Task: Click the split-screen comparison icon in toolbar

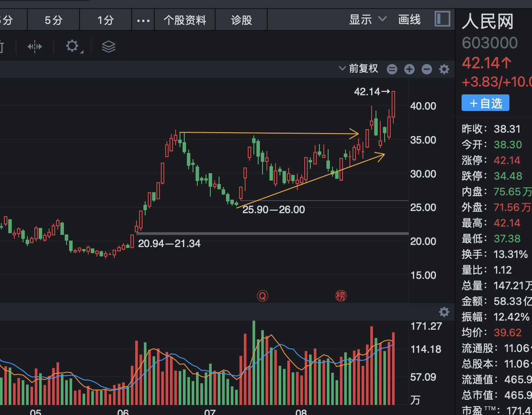Action: [x=35, y=47]
